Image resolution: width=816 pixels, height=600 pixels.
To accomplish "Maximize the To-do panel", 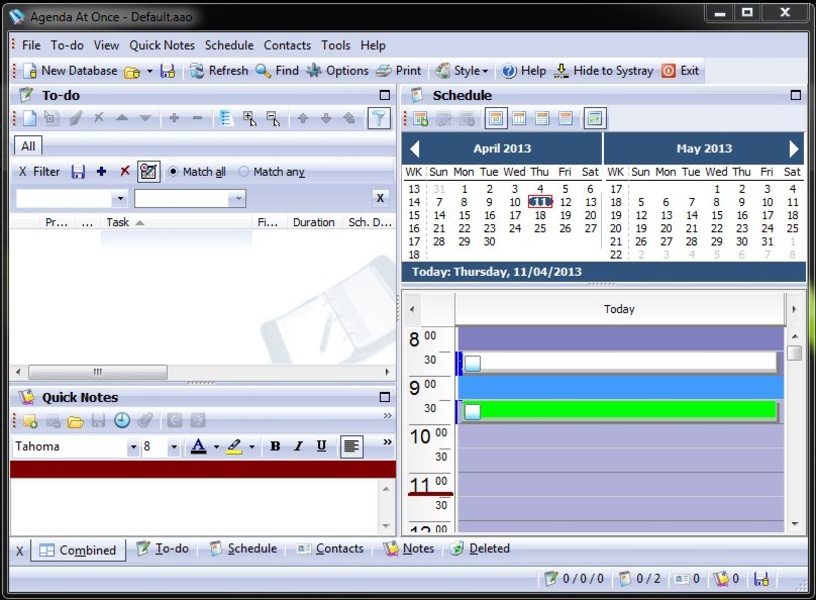I will 385,95.
